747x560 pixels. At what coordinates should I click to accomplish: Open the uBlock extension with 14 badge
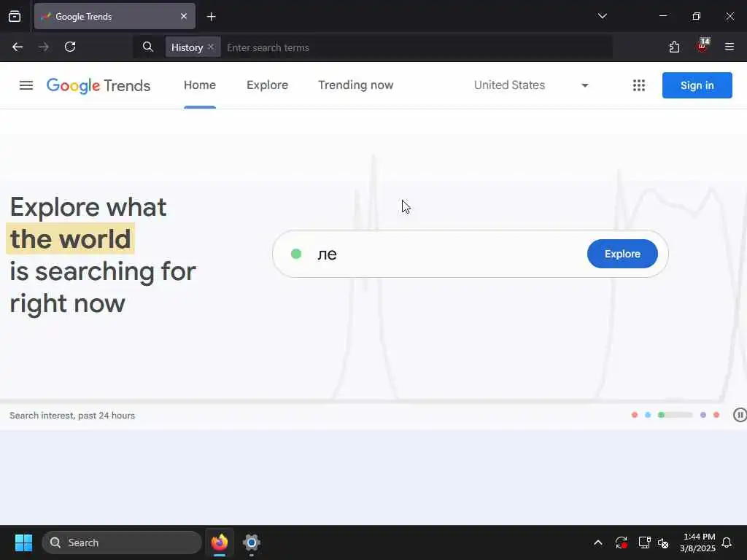pyautogui.click(x=703, y=46)
